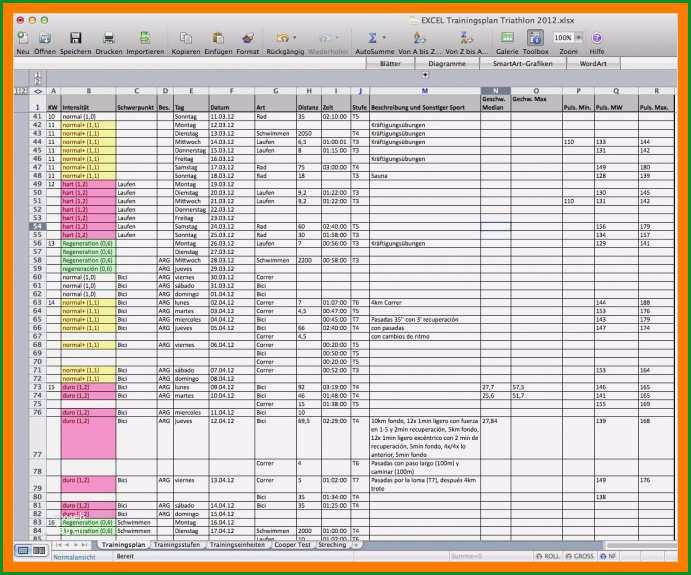Expand the outline group plus marker
Screen dimensions: 691x575
(425, 75)
